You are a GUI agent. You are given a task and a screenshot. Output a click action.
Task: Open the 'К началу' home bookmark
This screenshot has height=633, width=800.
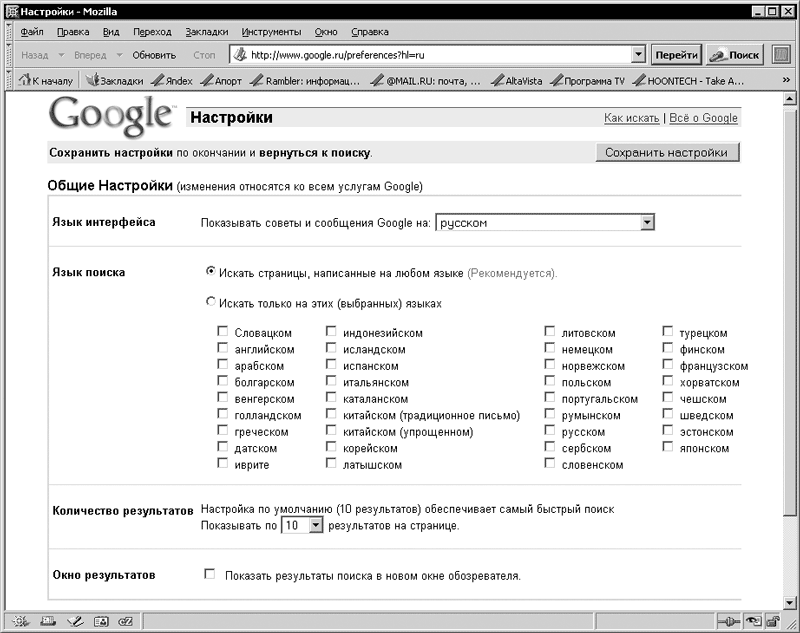pyautogui.click(x=47, y=80)
